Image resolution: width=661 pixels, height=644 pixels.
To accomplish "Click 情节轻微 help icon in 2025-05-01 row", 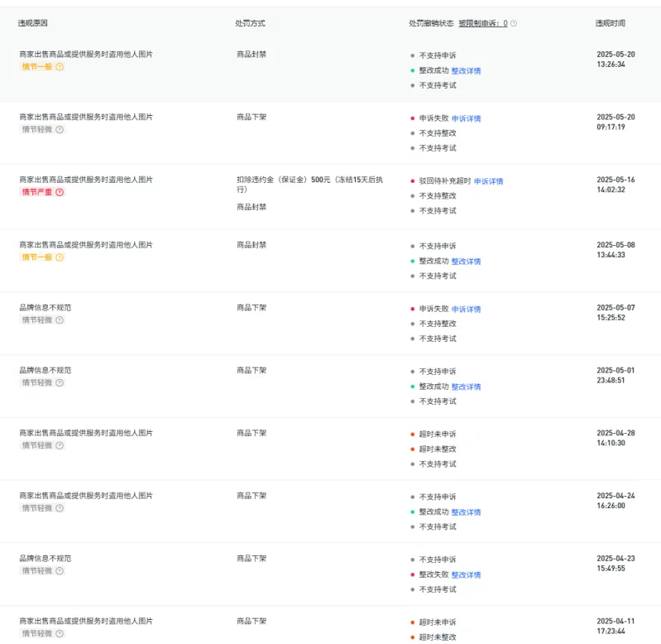I will 60,383.
